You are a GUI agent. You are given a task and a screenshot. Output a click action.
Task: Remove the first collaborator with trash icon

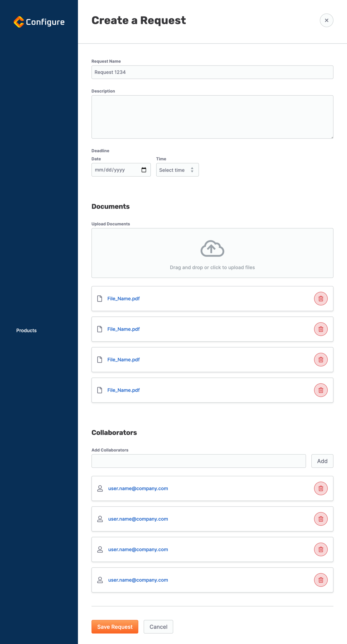point(321,488)
